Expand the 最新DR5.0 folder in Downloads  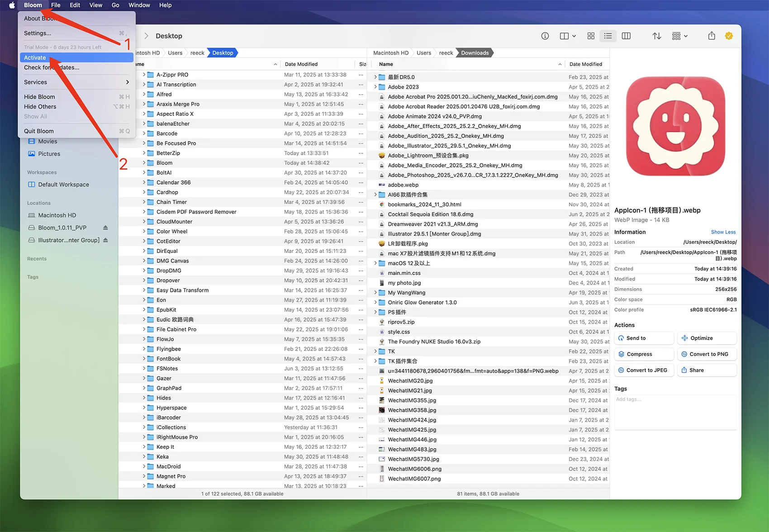click(x=375, y=77)
